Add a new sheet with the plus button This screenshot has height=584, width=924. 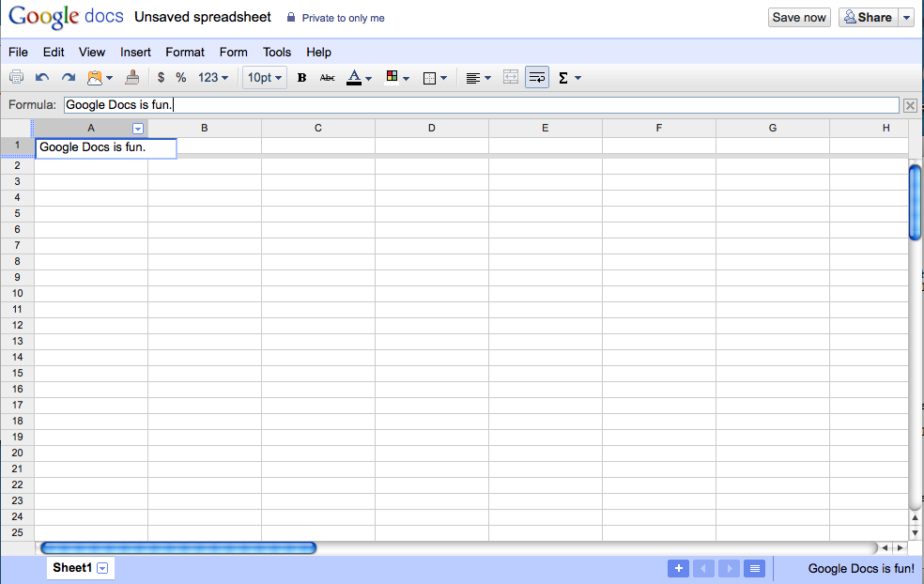point(678,568)
